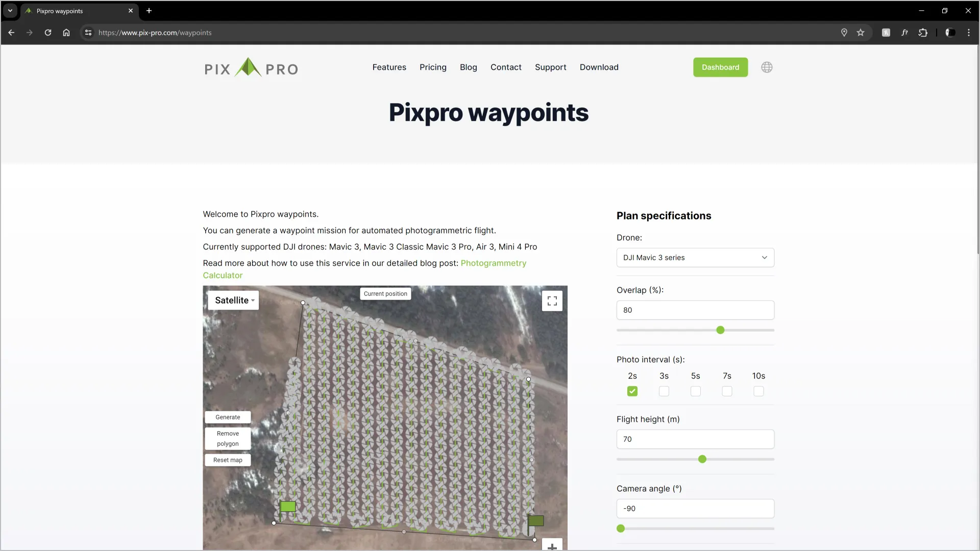Select the 5s photo interval checkbox

coord(696,391)
